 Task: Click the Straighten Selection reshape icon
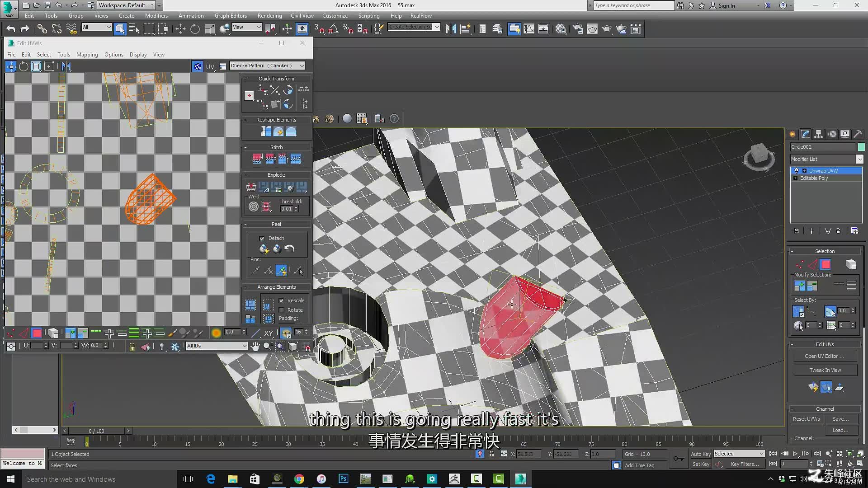(265, 131)
